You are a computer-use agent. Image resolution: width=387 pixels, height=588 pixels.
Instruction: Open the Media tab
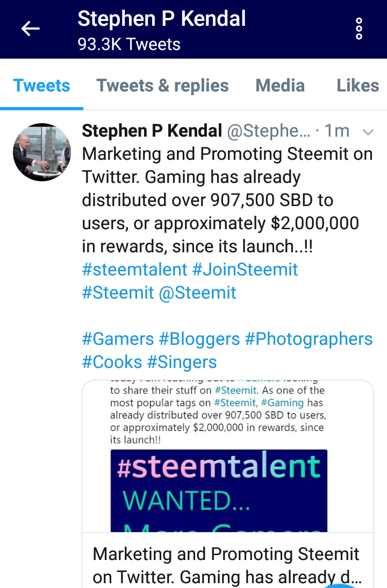pyautogui.click(x=280, y=86)
